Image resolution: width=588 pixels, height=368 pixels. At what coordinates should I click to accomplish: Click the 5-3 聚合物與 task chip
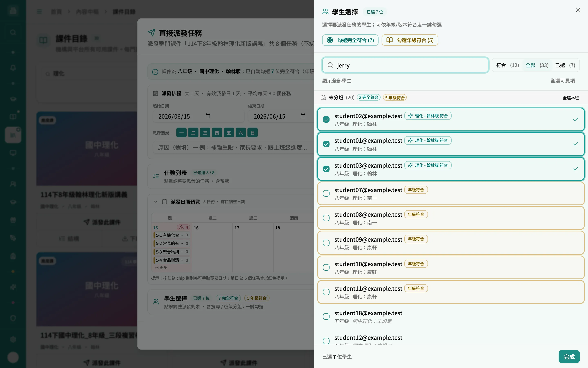pyautogui.click(x=171, y=252)
